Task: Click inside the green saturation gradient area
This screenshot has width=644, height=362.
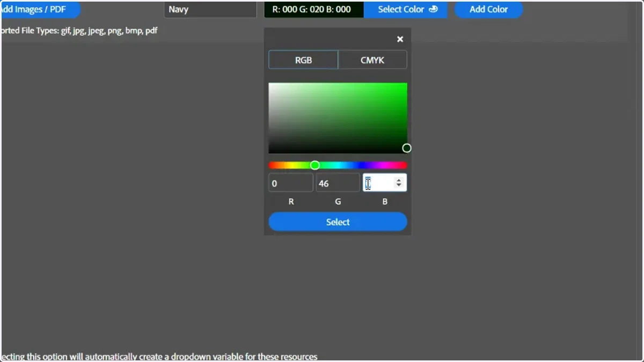Action: 338,118
